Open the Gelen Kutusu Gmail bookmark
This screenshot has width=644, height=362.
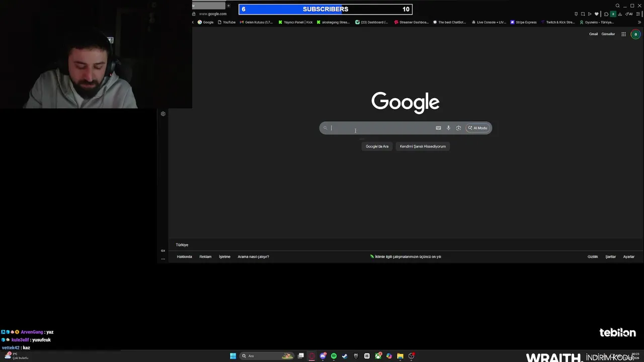click(256, 22)
